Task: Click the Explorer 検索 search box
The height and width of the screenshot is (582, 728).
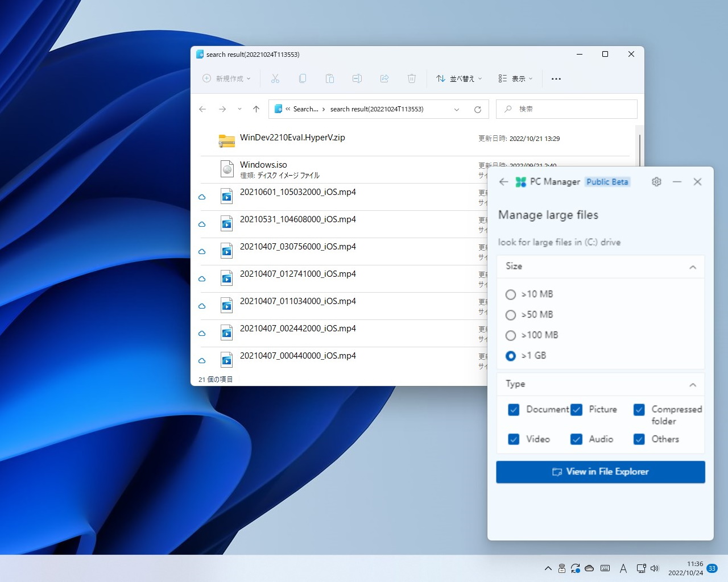Action: 566,109
